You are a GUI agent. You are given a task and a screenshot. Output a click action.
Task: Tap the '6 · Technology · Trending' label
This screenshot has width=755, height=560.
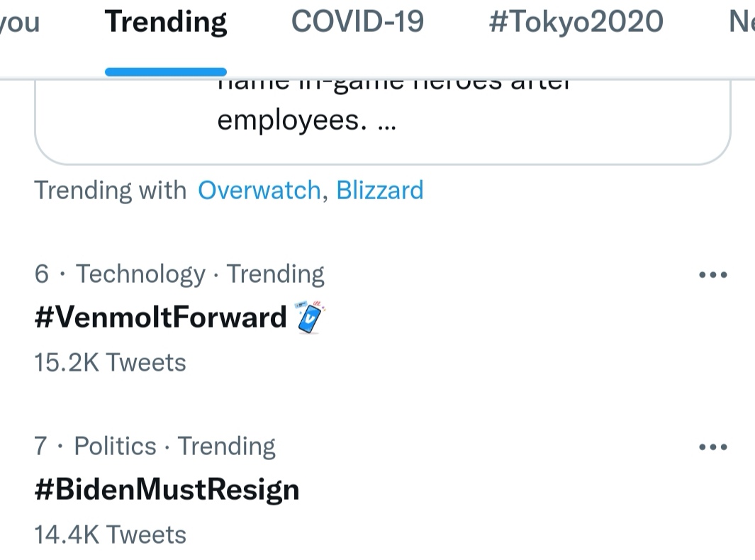(x=179, y=274)
